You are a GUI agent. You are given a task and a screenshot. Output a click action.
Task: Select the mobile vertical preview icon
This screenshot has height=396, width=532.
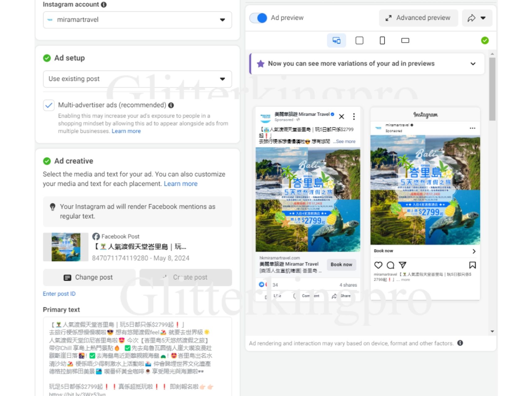pos(382,40)
